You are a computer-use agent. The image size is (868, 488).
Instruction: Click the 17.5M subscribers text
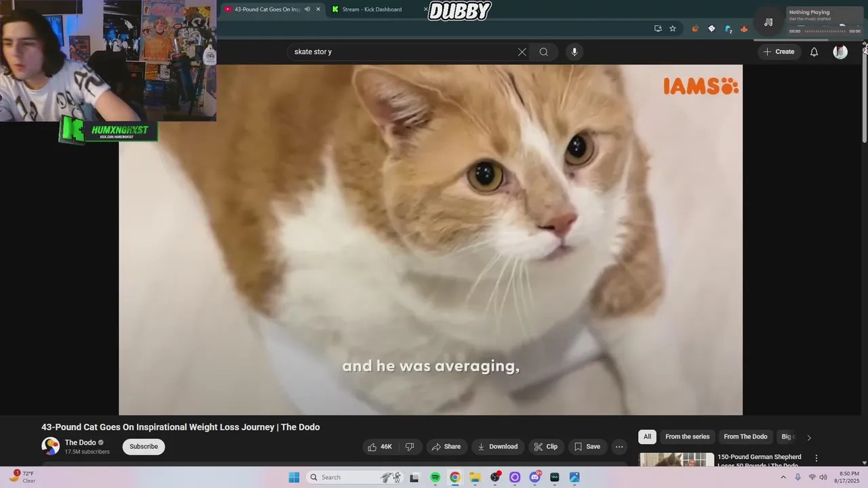pyautogui.click(x=87, y=452)
